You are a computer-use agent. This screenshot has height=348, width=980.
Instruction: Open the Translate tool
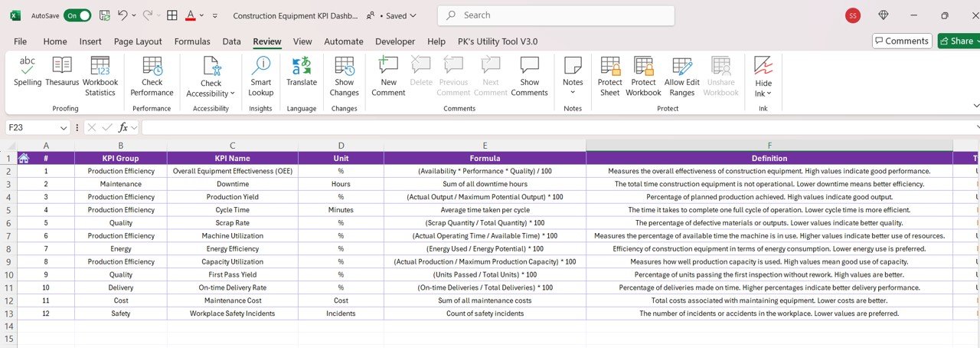pyautogui.click(x=302, y=71)
